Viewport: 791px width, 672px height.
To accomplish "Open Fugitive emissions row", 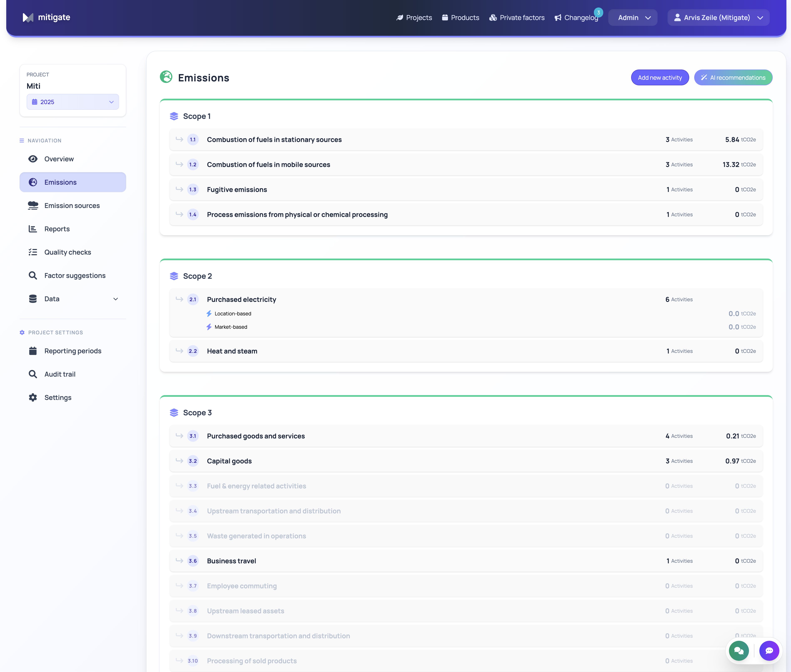I will click(466, 190).
